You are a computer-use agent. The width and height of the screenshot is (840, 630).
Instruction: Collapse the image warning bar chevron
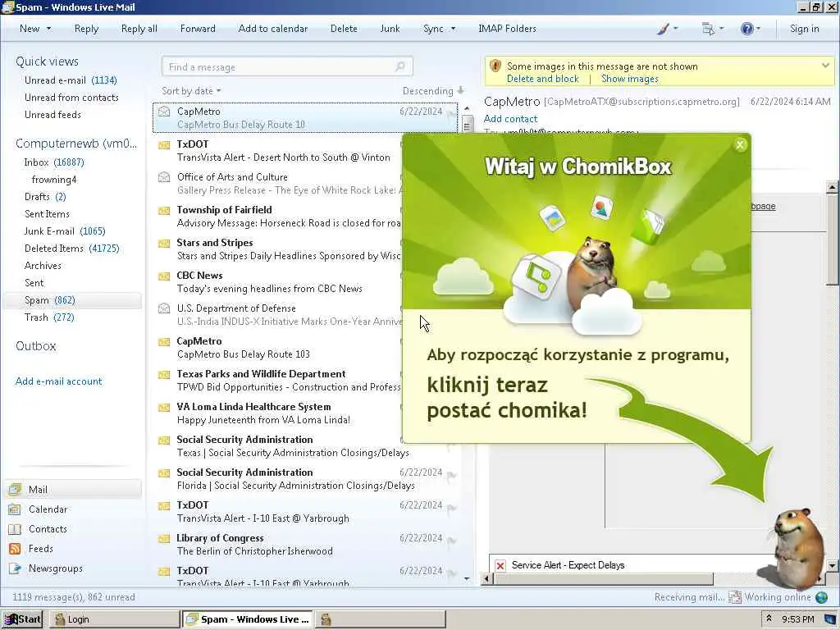825,66
